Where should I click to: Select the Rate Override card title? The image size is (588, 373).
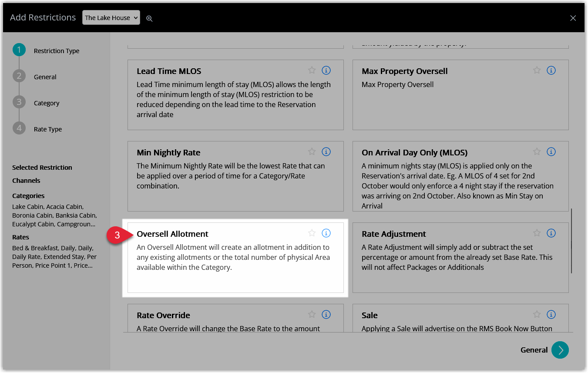163,315
